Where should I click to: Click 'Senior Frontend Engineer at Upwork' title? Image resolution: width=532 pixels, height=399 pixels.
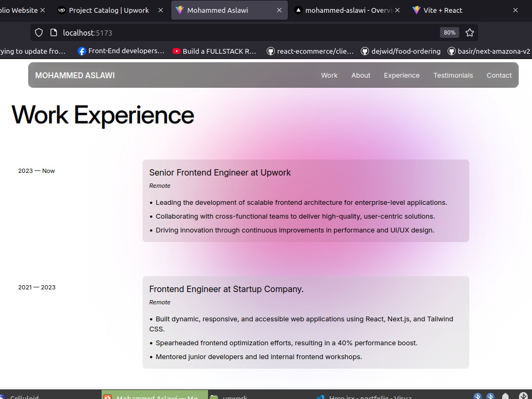[x=220, y=172]
